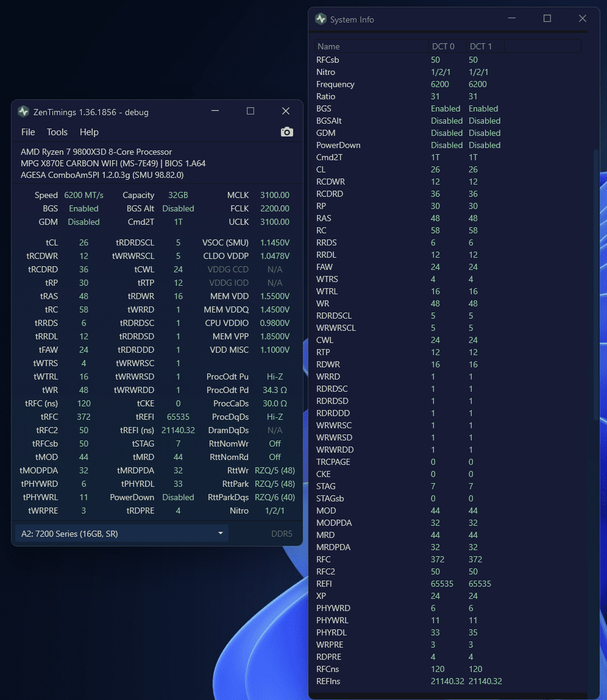This screenshot has height=700, width=607.
Task: Expand the A2: 7200 Series module dropdown
Action: (121, 534)
